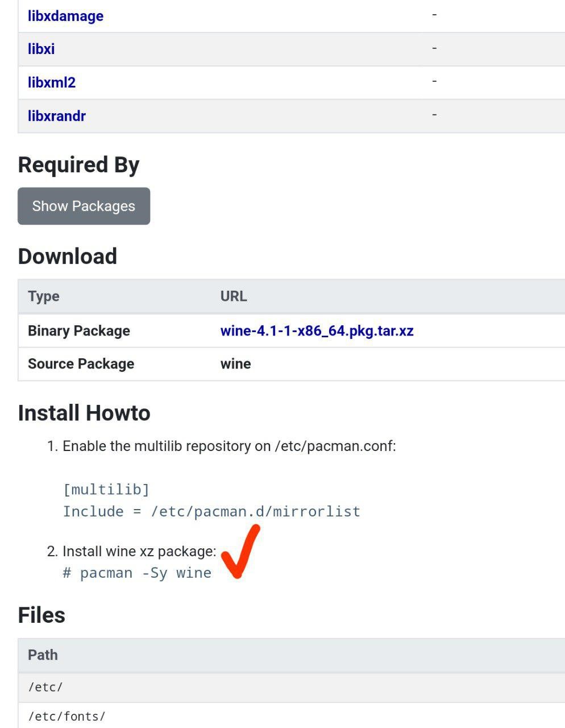Click the pacman -Sy wine command
This screenshot has height=728, width=565.
(x=137, y=573)
